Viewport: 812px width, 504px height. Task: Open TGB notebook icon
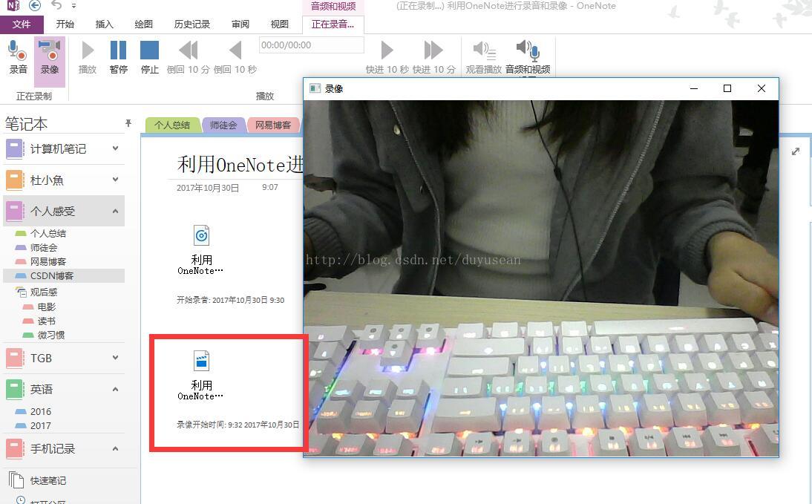click(x=15, y=359)
